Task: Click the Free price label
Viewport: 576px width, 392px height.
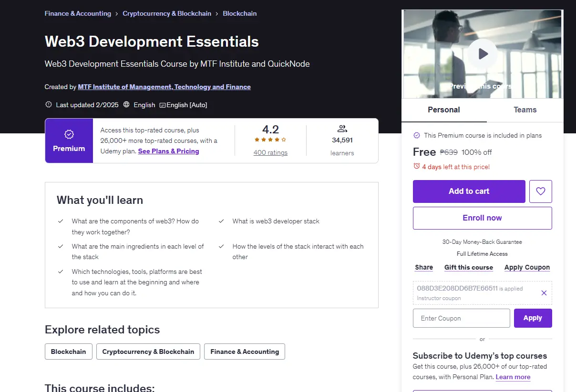Action: pos(424,152)
